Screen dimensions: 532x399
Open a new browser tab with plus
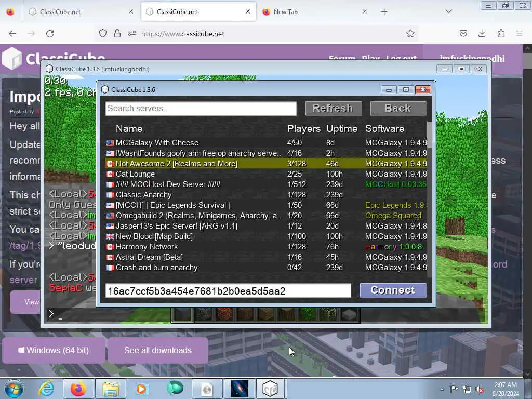pos(384,12)
